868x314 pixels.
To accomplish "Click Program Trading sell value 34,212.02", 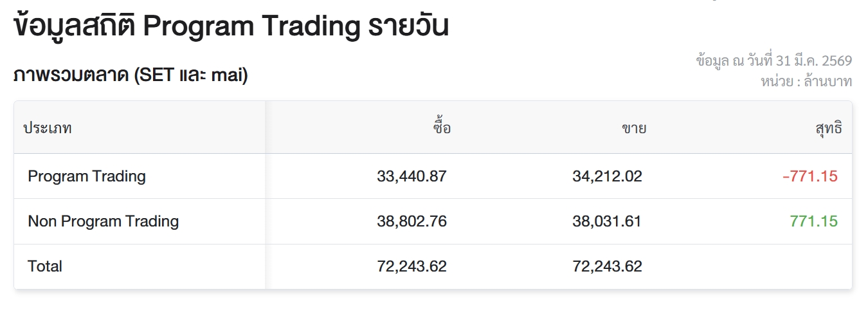I will point(607,176).
